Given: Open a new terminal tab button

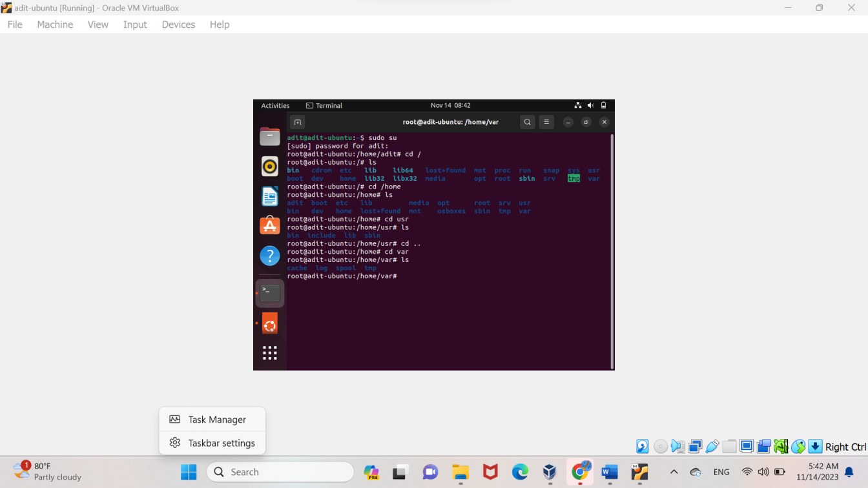Looking at the screenshot, I should 297,122.
